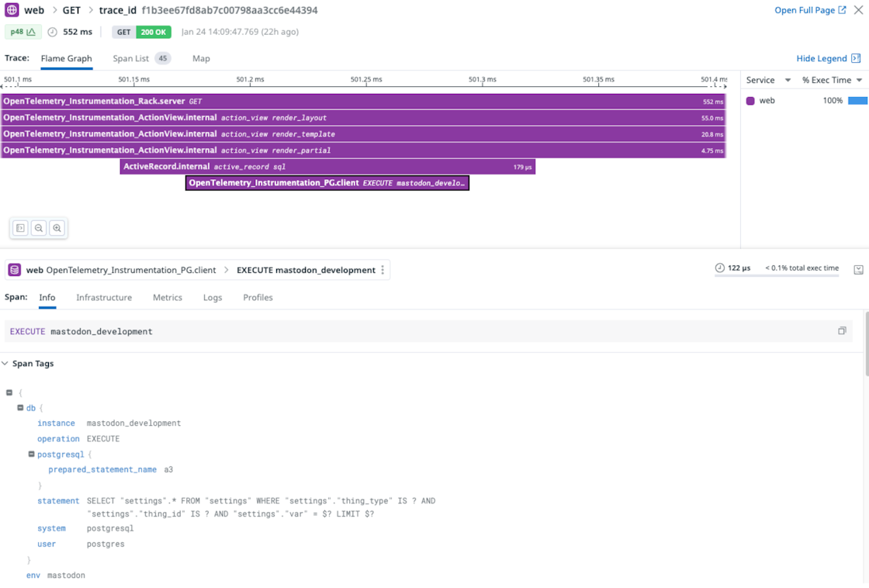This screenshot has width=869, height=588.
Task: Open the span Logs tab
Action: (213, 298)
